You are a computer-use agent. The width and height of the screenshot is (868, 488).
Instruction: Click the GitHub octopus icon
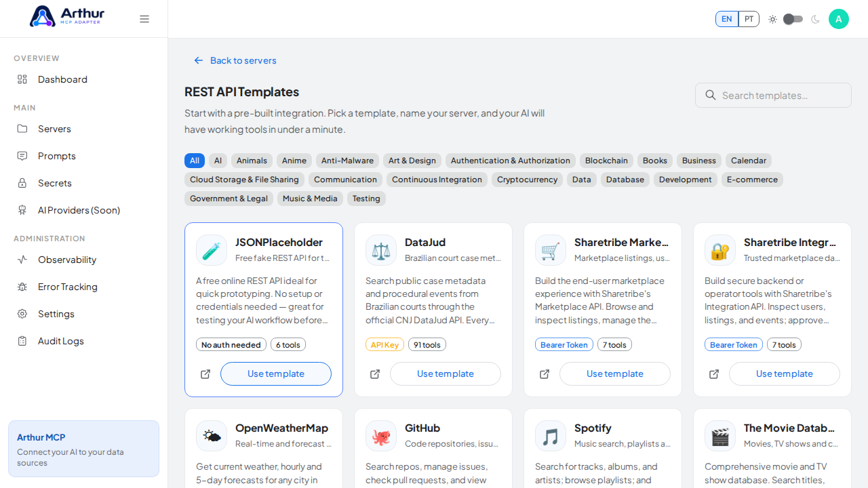tap(381, 436)
